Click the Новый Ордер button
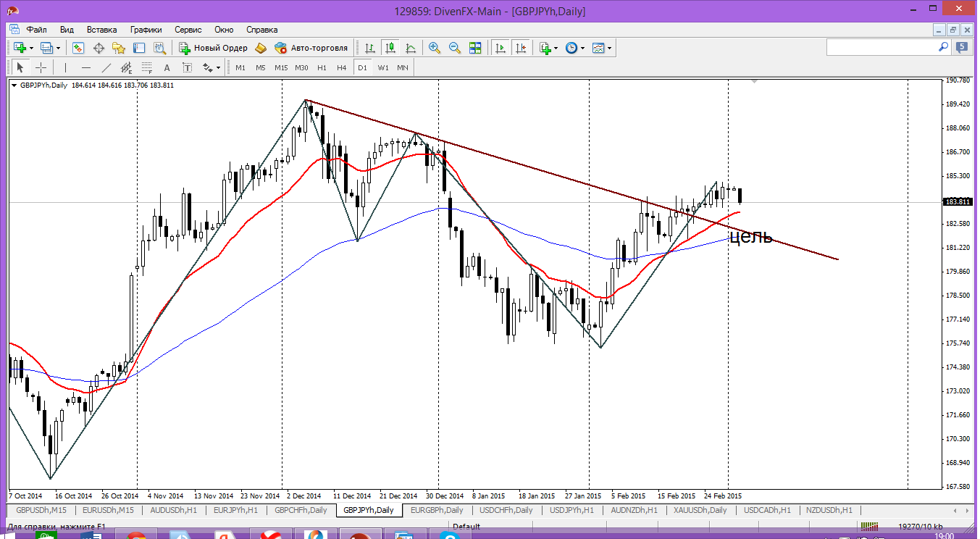The height and width of the screenshot is (539, 980). coord(213,48)
